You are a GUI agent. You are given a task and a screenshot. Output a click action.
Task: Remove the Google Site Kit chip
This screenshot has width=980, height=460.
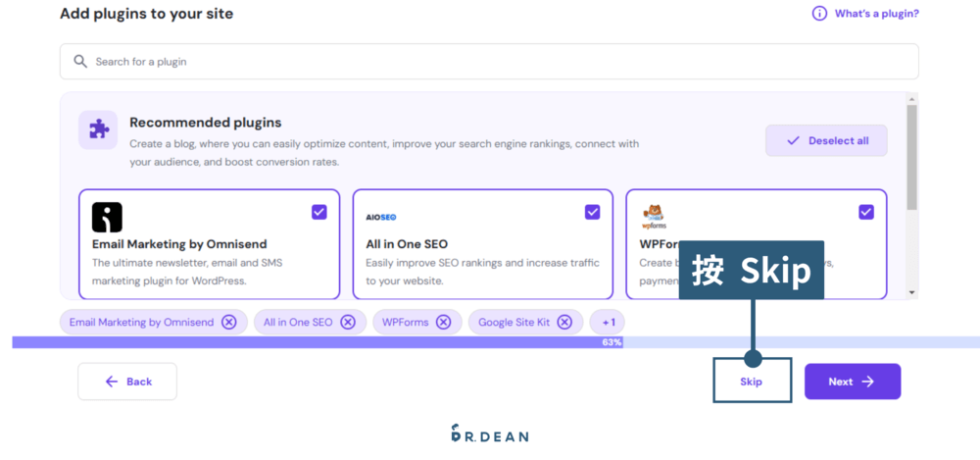click(x=565, y=322)
